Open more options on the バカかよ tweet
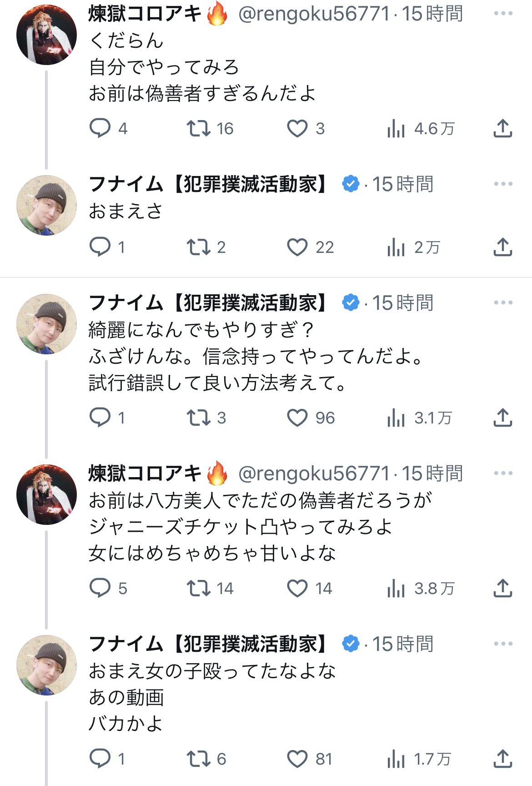 point(503,644)
